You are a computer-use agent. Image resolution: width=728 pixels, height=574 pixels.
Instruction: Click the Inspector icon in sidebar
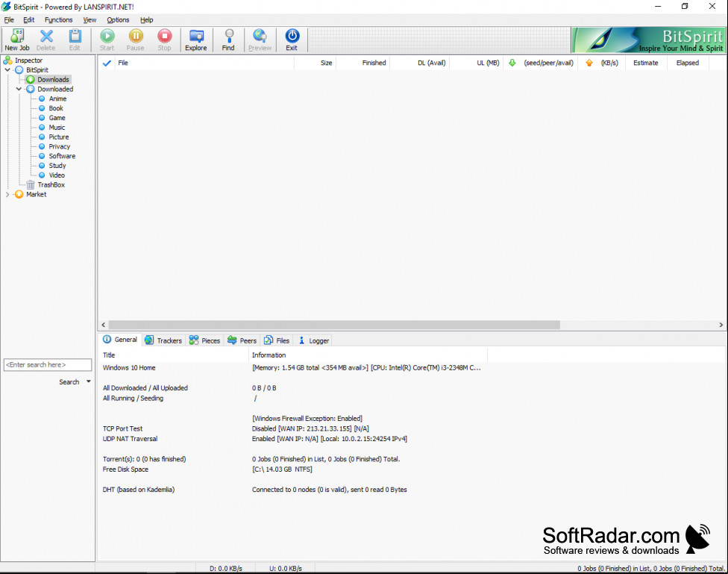[8, 60]
